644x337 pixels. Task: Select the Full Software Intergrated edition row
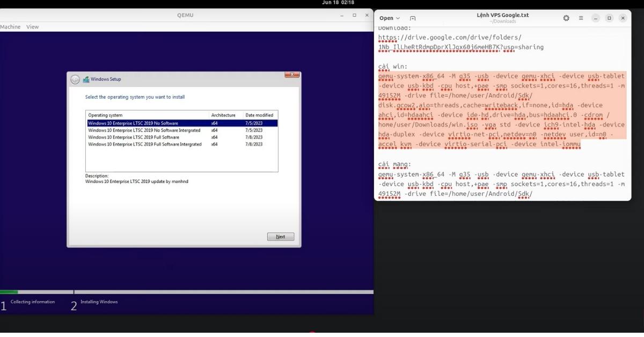click(x=182, y=144)
